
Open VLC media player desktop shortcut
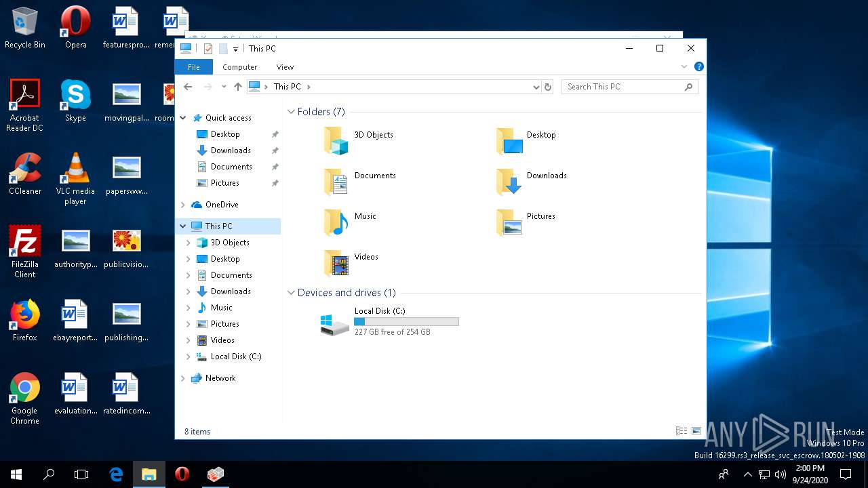click(x=75, y=179)
